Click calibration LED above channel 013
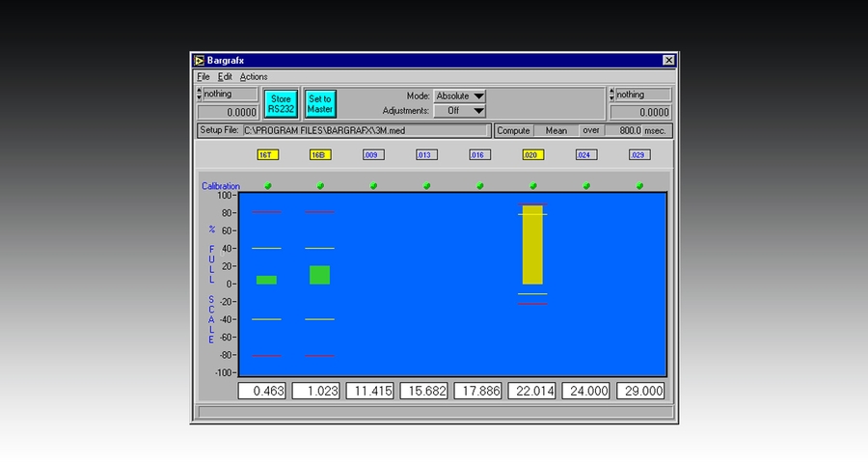This screenshot has height=463, width=868. click(x=426, y=185)
